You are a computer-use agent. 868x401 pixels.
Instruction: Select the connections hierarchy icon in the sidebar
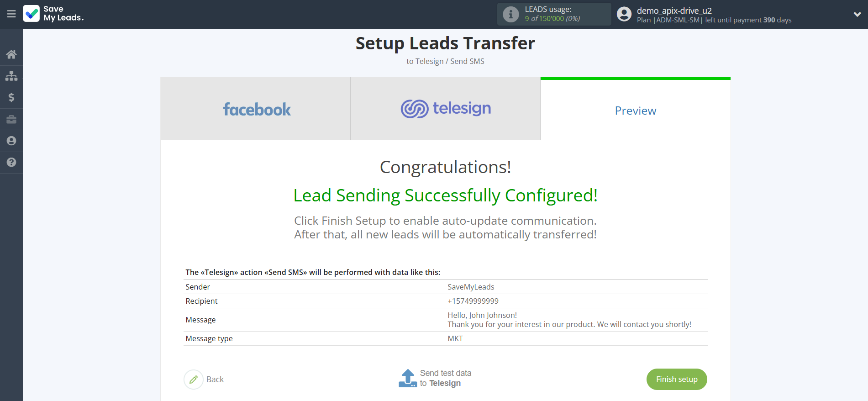coord(11,76)
